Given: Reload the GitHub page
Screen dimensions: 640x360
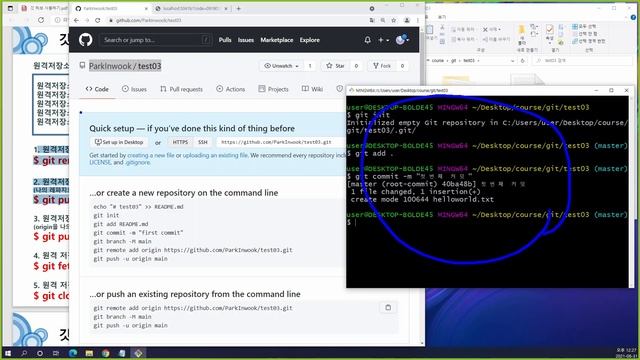Looking at the screenshot, I should click(x=98, y=20).
